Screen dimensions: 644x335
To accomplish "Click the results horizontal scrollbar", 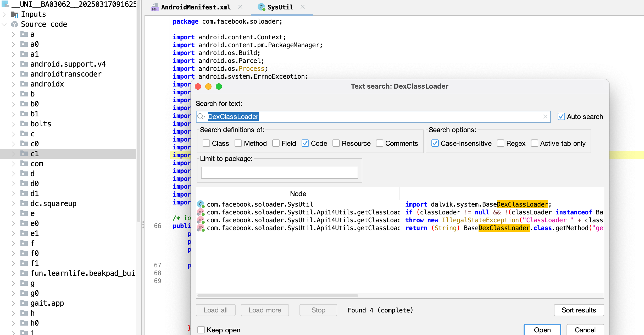I will [278, 296].
